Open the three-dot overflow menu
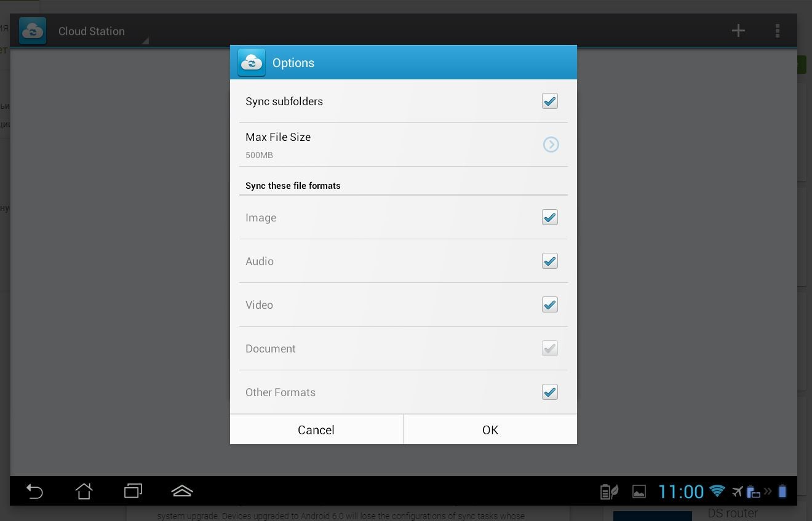 778,31
